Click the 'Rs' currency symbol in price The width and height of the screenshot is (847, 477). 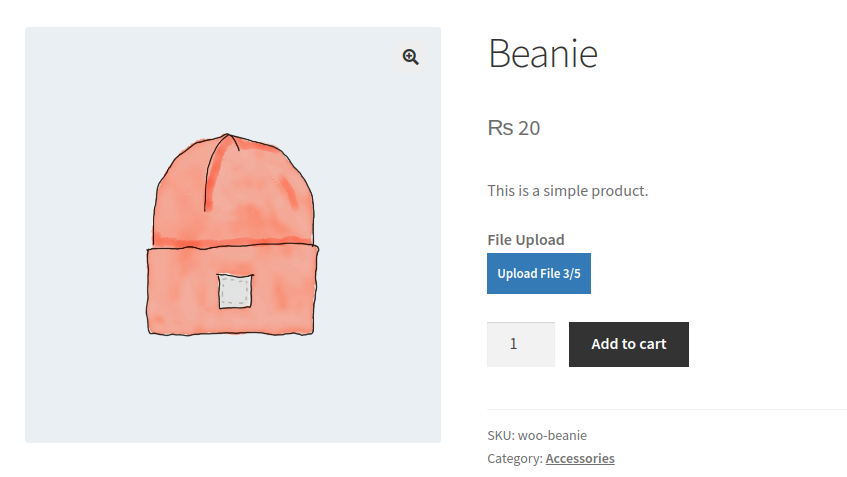coord(500,128)
